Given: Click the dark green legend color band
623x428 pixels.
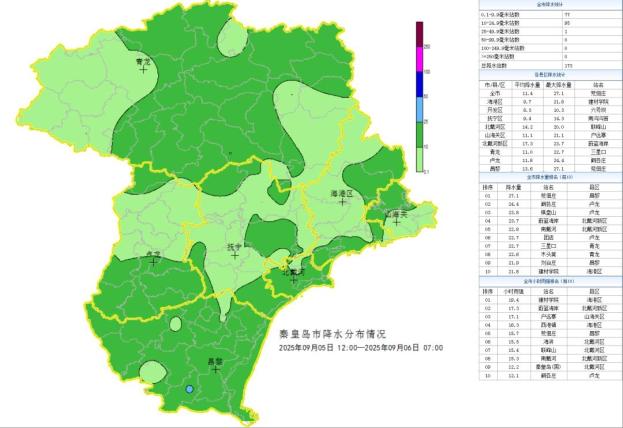Looking at the screenshot, I should (420, 136).
